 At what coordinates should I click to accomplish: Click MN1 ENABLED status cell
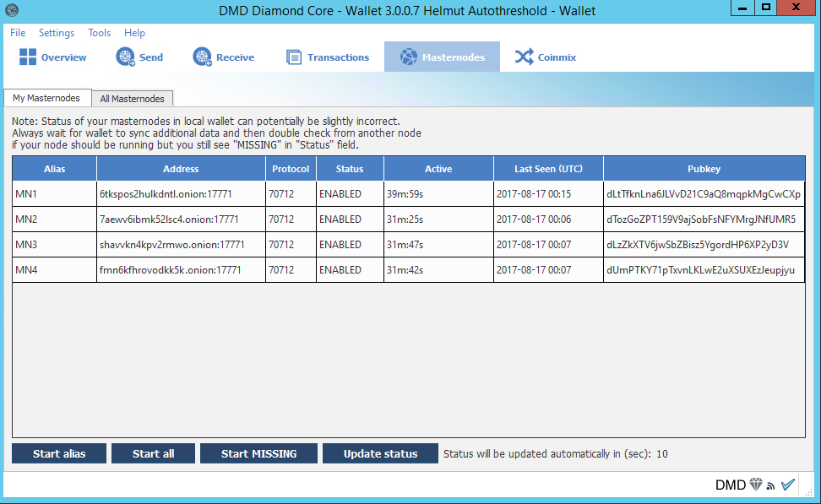point(350,193)
